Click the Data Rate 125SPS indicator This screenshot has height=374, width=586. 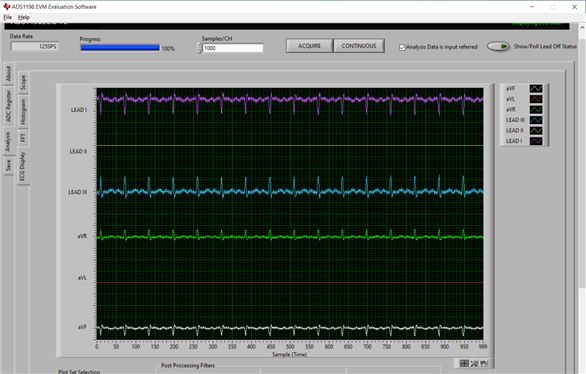pos(34,46)
